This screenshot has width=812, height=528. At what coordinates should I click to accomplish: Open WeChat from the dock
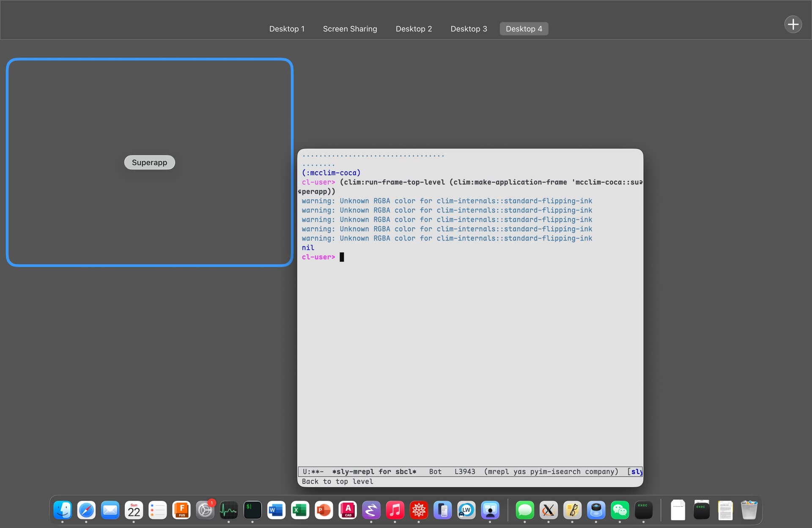click(620, 510)
